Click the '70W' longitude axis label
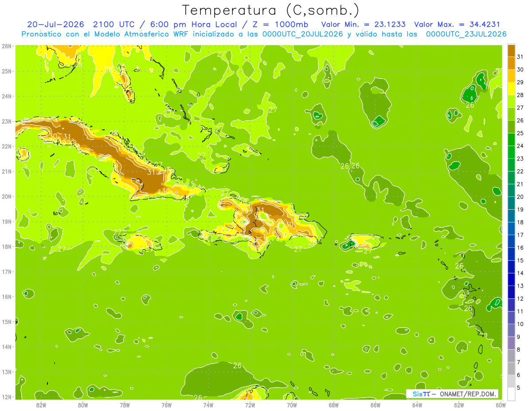532x411 pixels. click(x=292, y=405)
